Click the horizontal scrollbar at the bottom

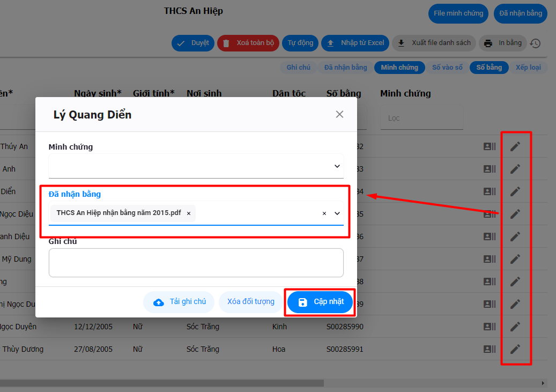[161, 383]
